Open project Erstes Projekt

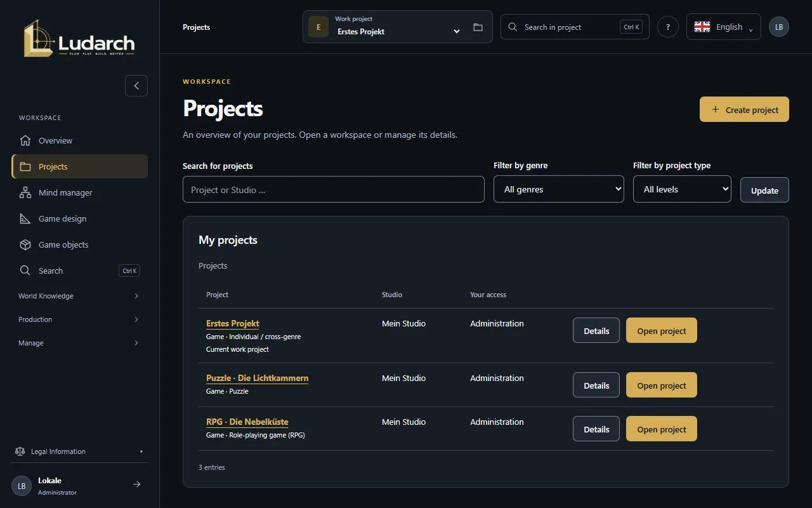pyautogui.click(x=662, y=330)
